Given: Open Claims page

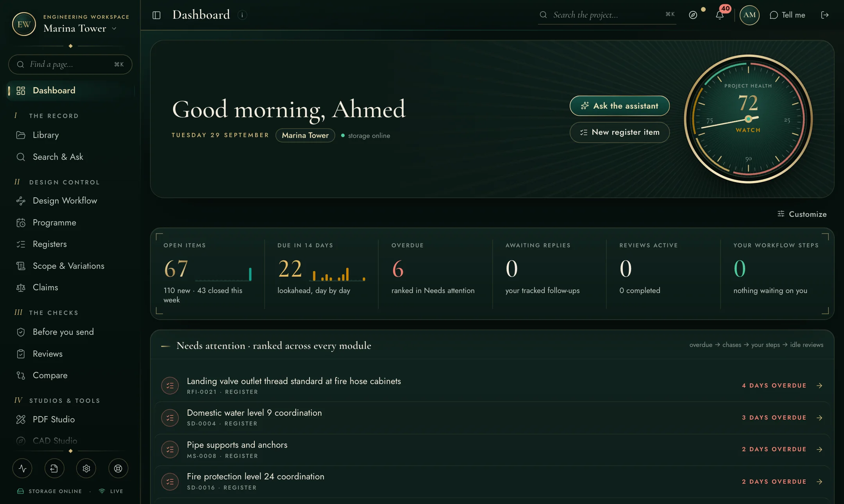Looking at the screenshot, I should pyautogui.click(x=70, y=288).
